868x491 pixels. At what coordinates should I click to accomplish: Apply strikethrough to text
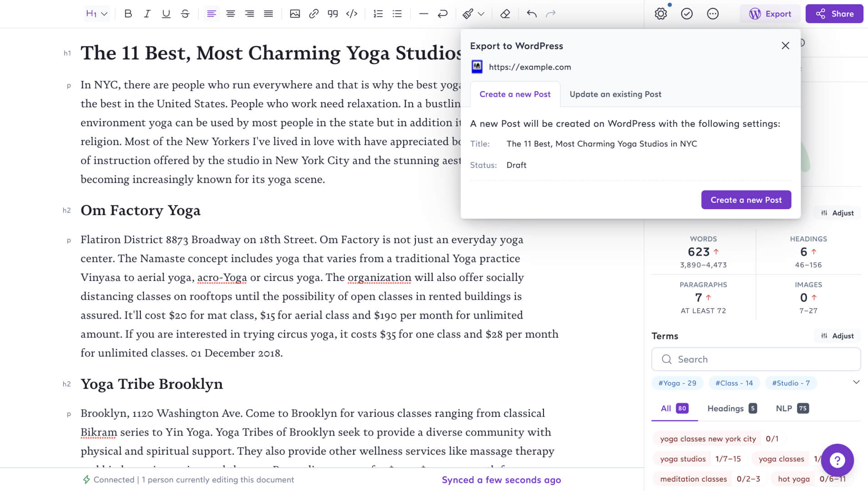[x=185, y=14]
